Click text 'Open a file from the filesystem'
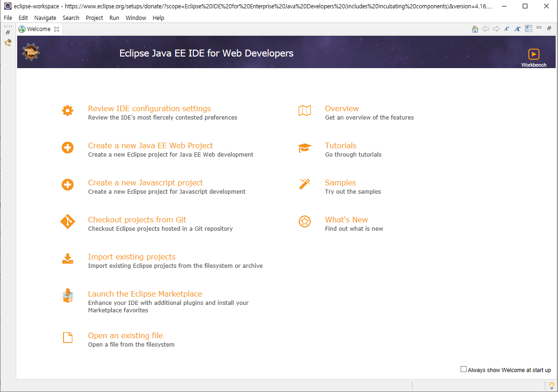This screenshot has width=558, height=392. pos(131,345)
